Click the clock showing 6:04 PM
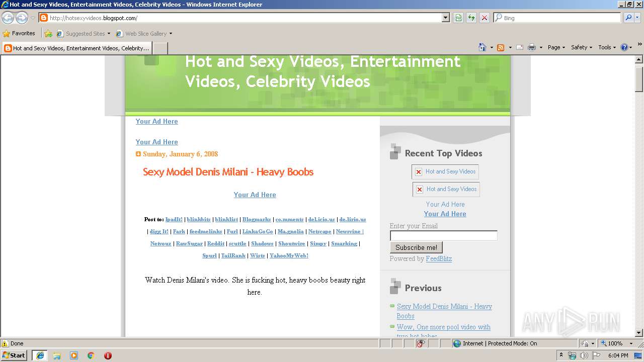This screenshot has width=644, height=362. click(x=618, y=355)
